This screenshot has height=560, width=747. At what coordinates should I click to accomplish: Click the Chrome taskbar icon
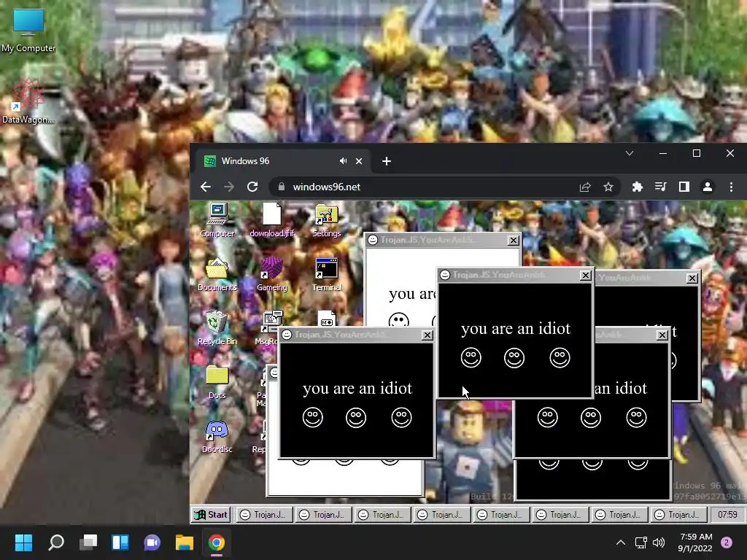tap(216, 542)
